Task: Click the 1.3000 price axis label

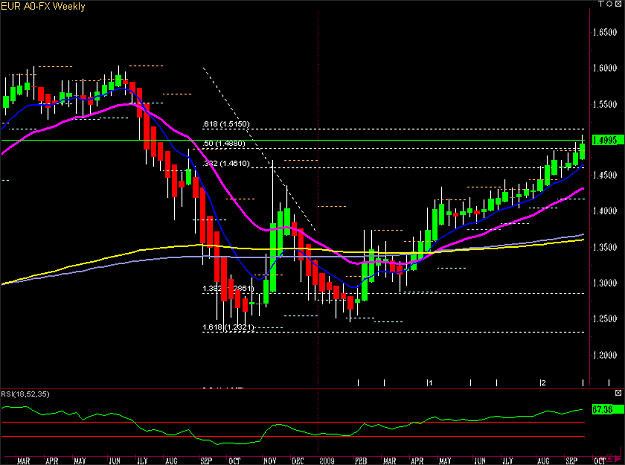Action: (605, 283)
